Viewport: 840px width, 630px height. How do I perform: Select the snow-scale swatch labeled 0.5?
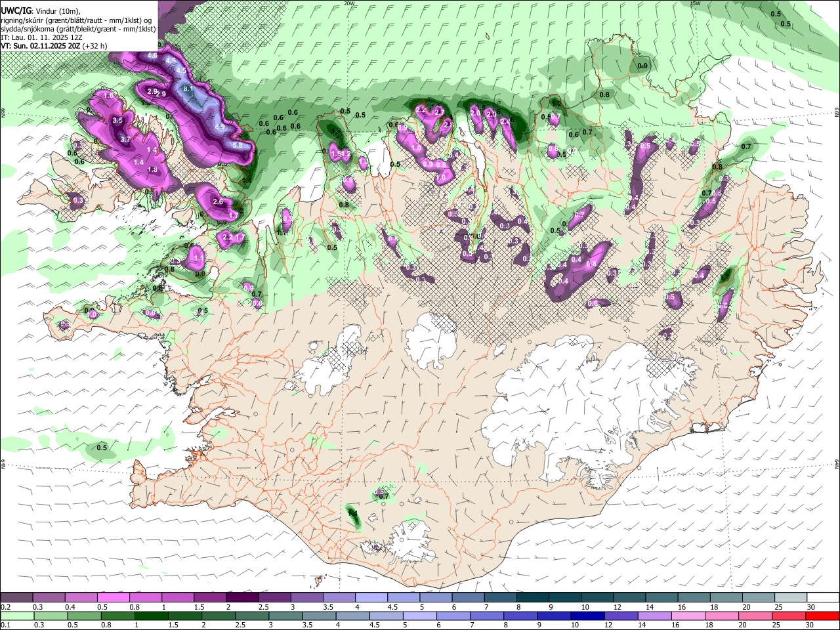[113, 598]
